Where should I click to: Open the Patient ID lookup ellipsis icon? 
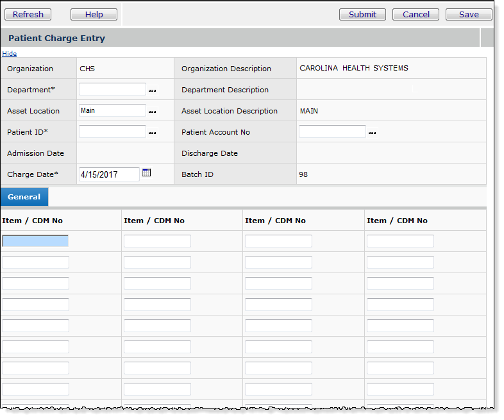(x=152, y=133)
